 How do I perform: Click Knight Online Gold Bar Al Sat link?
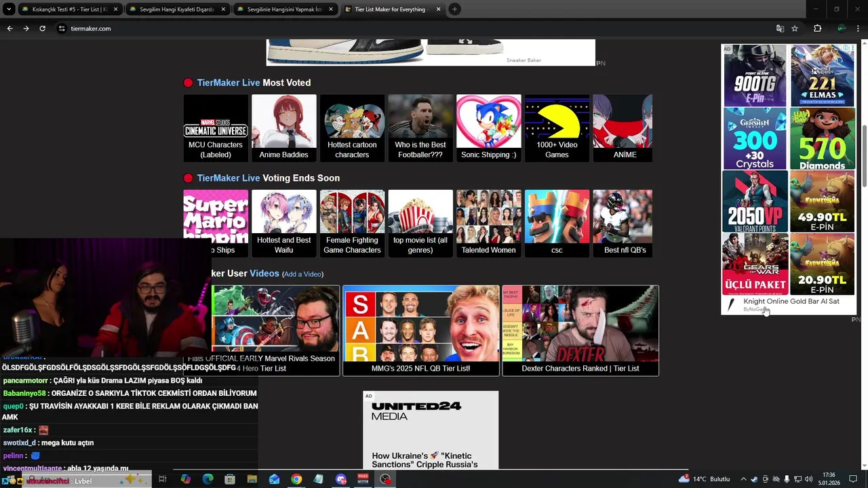(x=791, y=302)
